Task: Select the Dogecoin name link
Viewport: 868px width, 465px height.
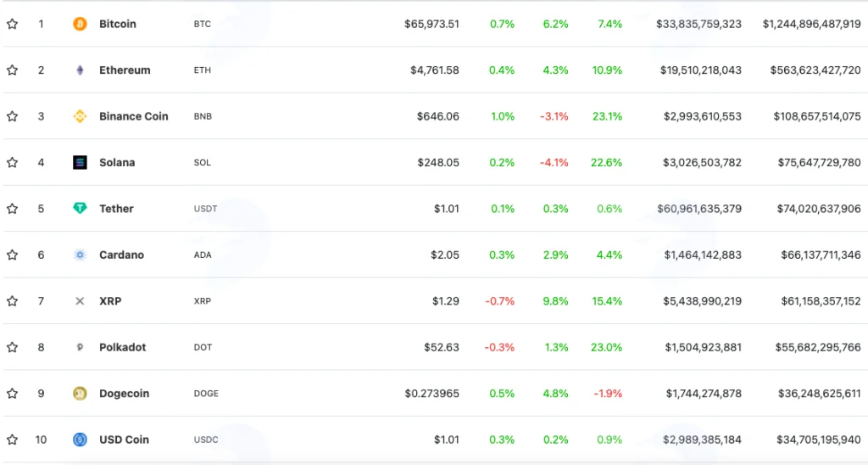Action: click(124, 394)
